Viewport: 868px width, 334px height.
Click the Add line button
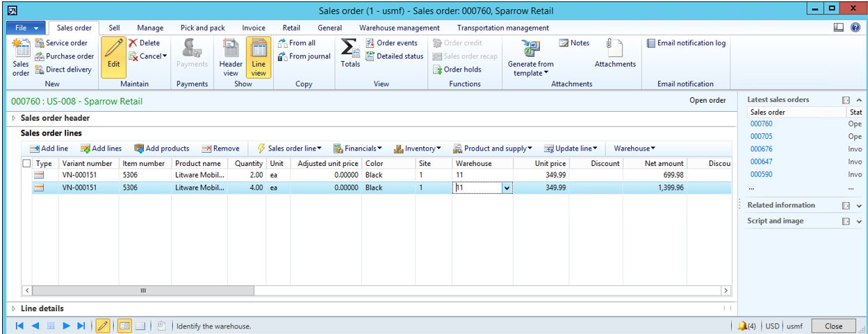point(49,149)
